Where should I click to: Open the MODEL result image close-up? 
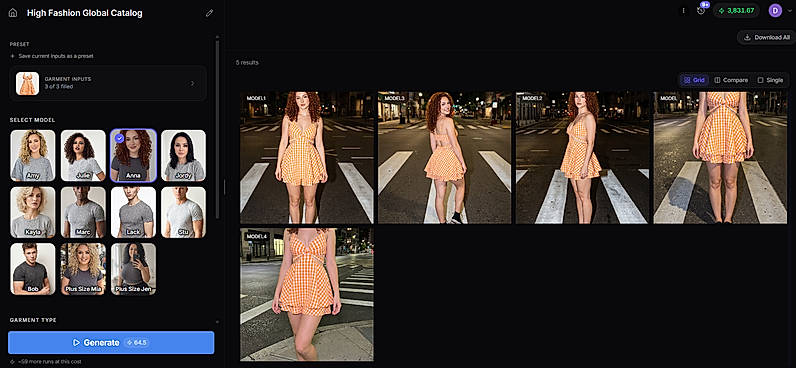click(720, 157)
